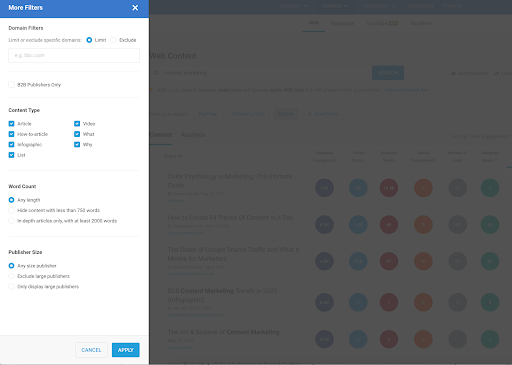
Task: Switch to the Web tab
Action: click(x=314, y=23)
